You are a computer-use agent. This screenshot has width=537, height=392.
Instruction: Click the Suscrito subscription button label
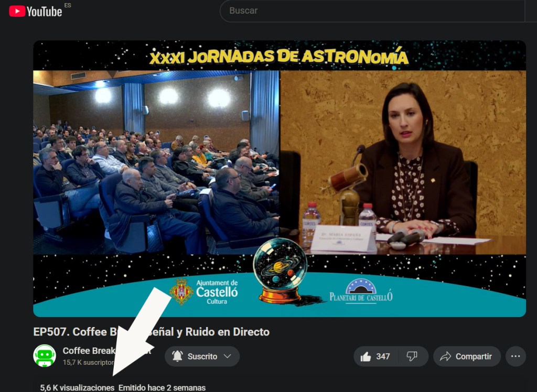pos(202,356)
